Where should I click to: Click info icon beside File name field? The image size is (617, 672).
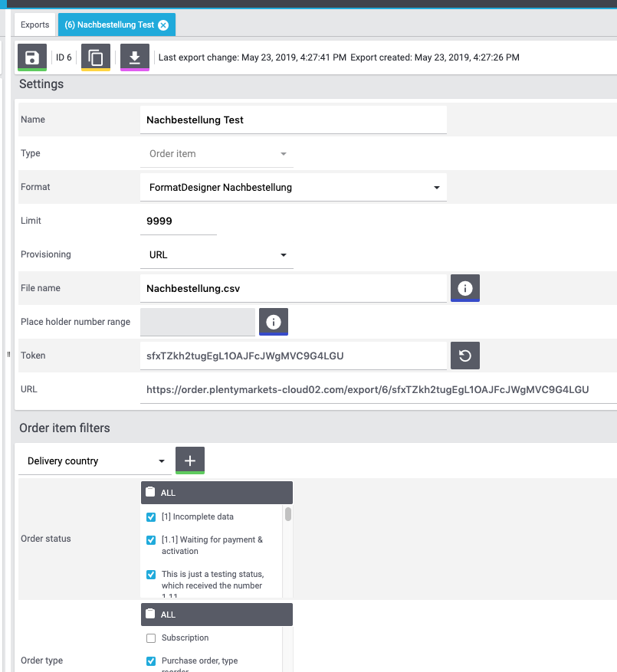click(464, 288)
